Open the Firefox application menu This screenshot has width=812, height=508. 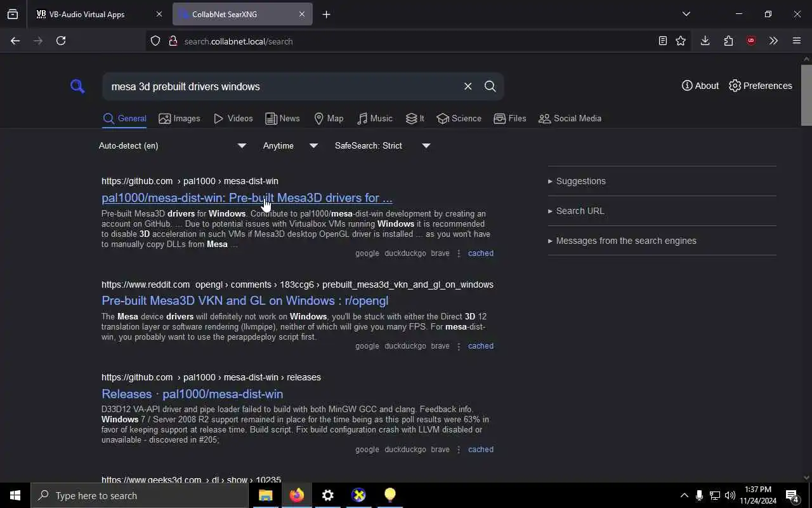(797, 41)
